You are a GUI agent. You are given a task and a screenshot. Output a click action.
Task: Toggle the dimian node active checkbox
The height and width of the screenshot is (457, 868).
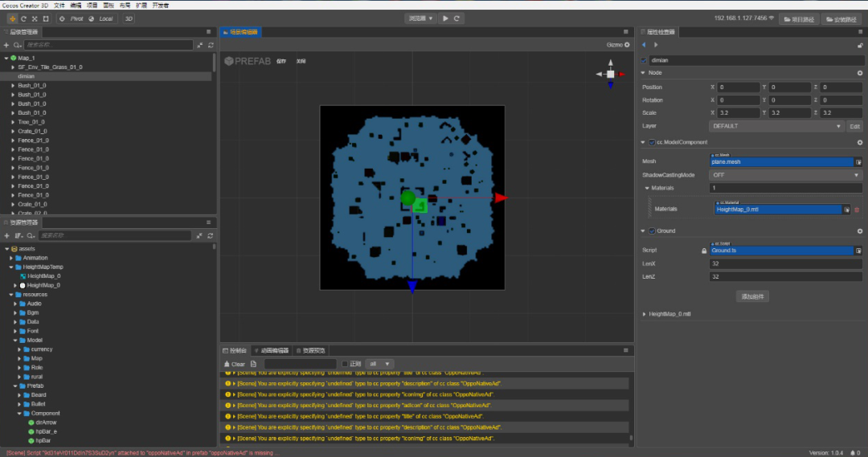[x=644, y=60]
